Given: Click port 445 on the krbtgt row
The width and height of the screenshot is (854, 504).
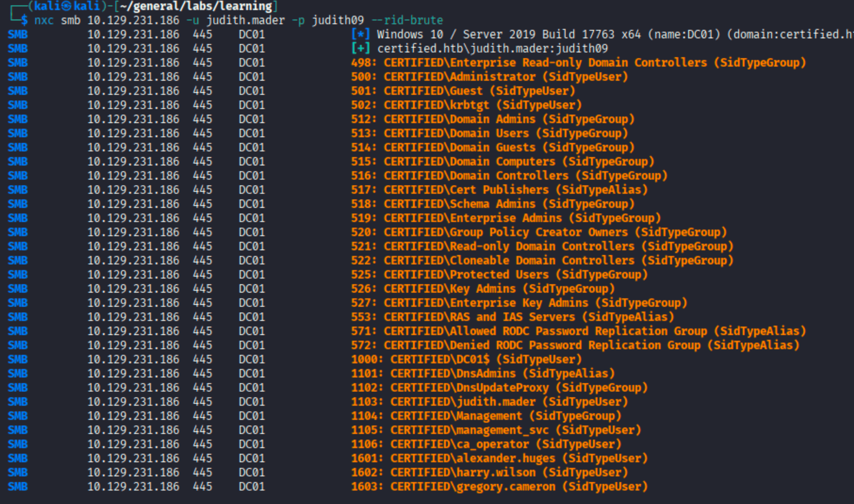Looking at the screenshot, I should [203, 105].
